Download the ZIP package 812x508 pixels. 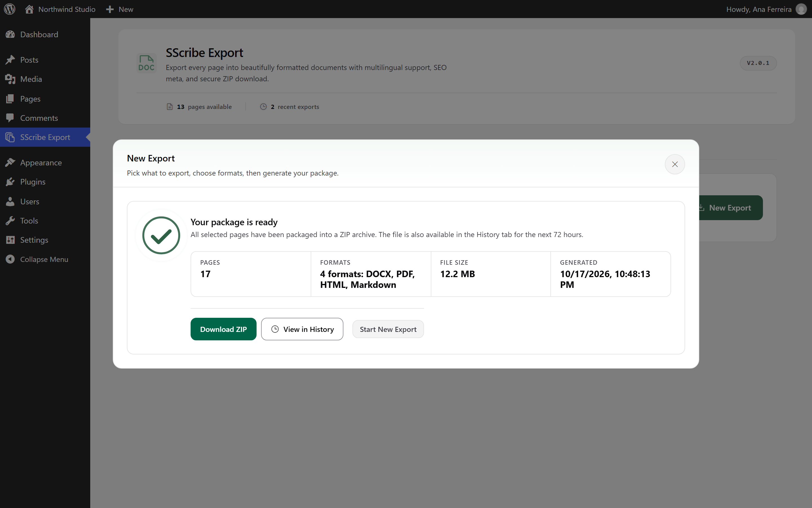224,329
